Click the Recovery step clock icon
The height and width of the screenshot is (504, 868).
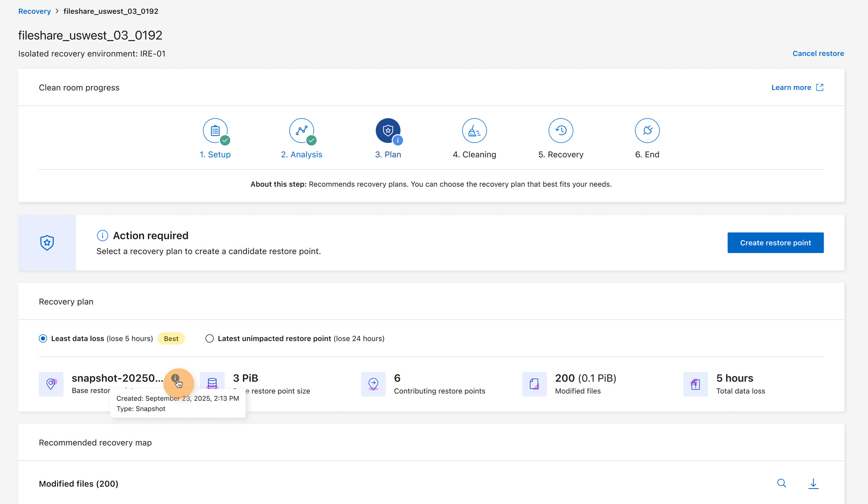[561, 131]
